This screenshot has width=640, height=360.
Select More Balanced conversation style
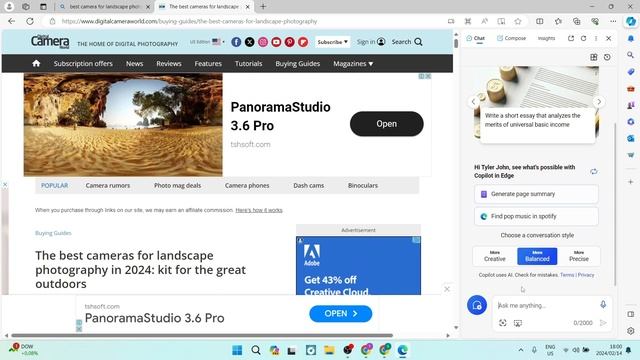537,256
